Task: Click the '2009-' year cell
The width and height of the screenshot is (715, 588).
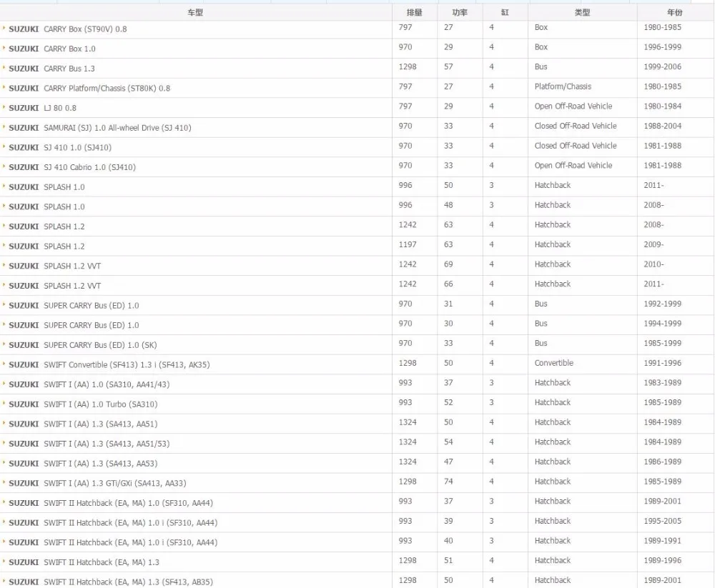Action: [x=654, y=245]
